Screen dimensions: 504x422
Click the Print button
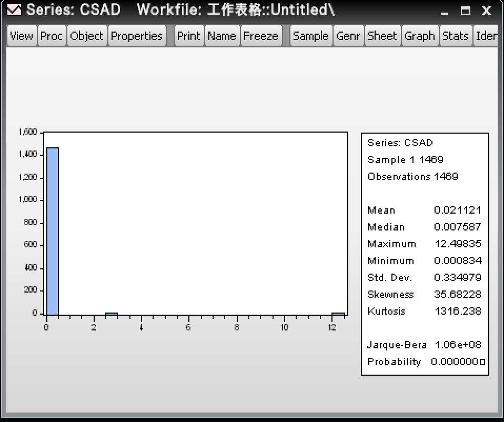[x=189, y=36]
